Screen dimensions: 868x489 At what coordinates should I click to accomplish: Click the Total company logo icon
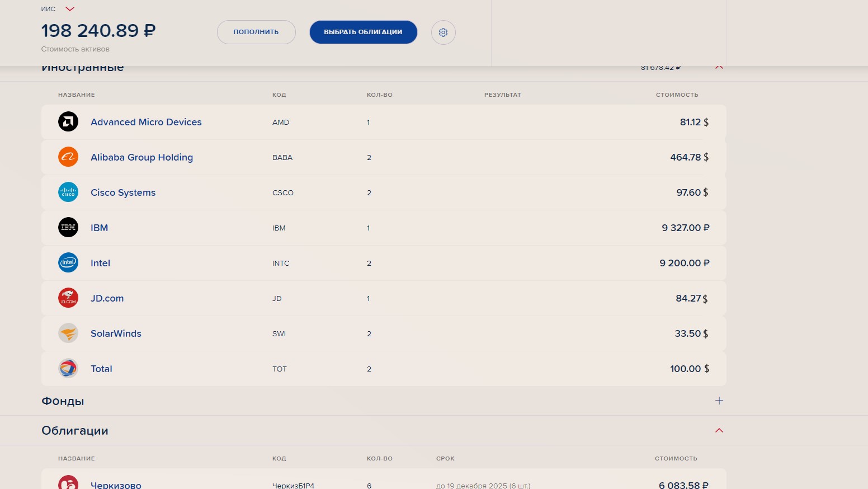[68, 369]
